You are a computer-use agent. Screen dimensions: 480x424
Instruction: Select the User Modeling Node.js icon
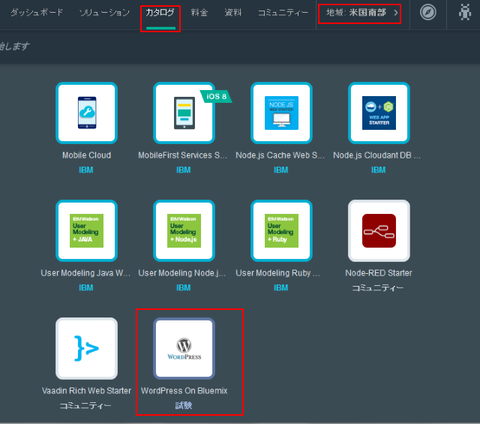tap(184, 231)
